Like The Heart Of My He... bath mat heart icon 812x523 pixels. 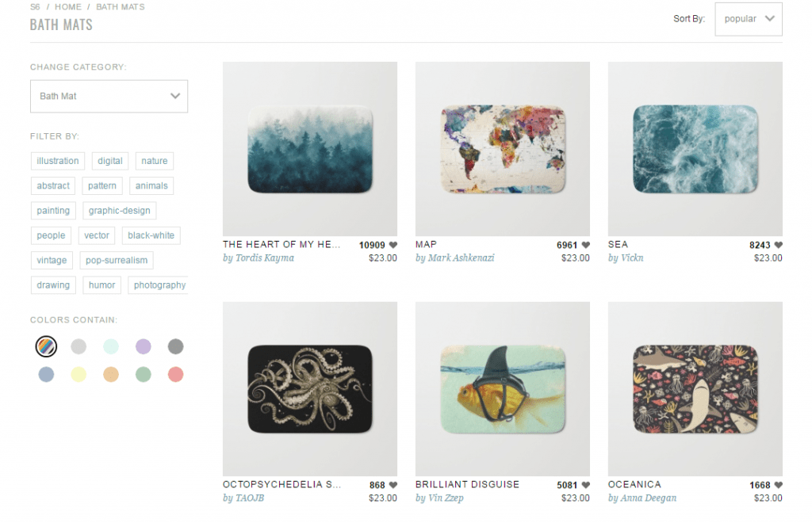(x=393, y=245)
